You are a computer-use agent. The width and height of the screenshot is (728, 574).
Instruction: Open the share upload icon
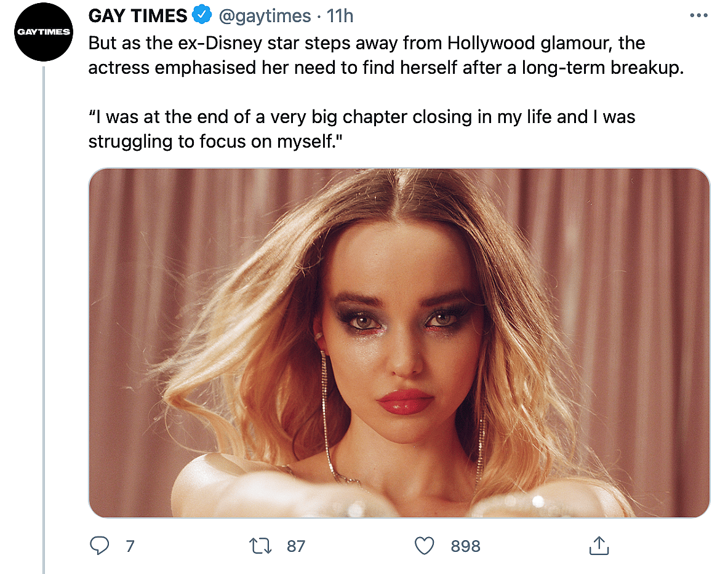[x=599, y=546]
